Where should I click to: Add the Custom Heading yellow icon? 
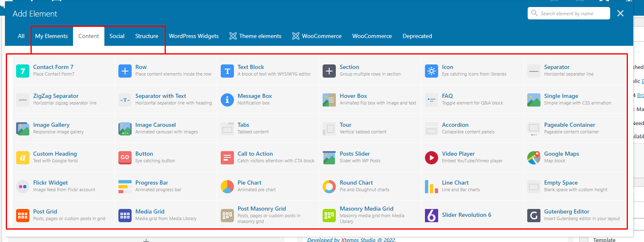(23, 158)
